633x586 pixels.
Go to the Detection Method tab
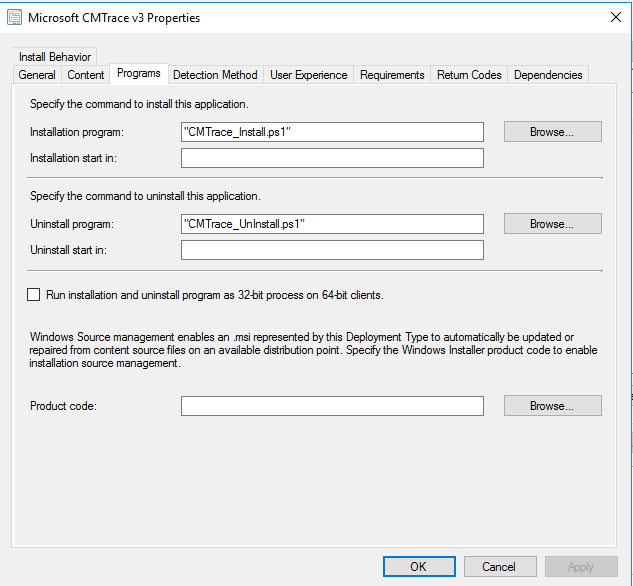[215, 75]
